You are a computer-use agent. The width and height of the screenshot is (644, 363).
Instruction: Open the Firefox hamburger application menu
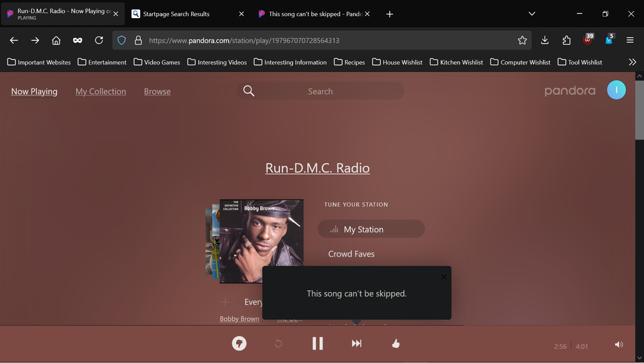(x=630, y=40)
